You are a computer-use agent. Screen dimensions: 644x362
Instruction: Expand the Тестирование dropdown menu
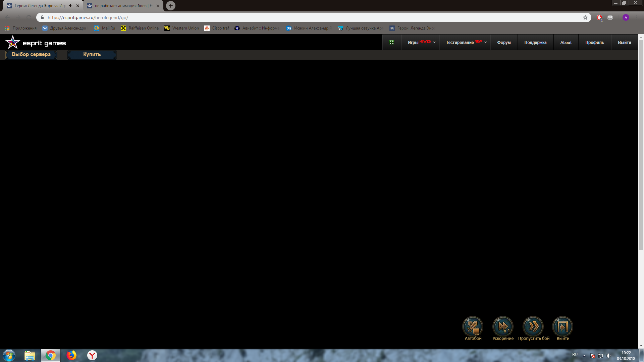pos(466,42)
